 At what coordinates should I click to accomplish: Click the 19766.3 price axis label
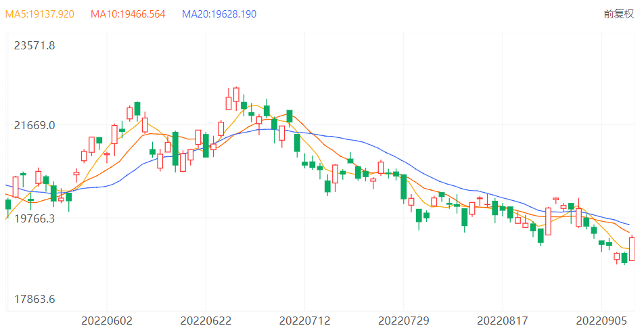point(34,218)
